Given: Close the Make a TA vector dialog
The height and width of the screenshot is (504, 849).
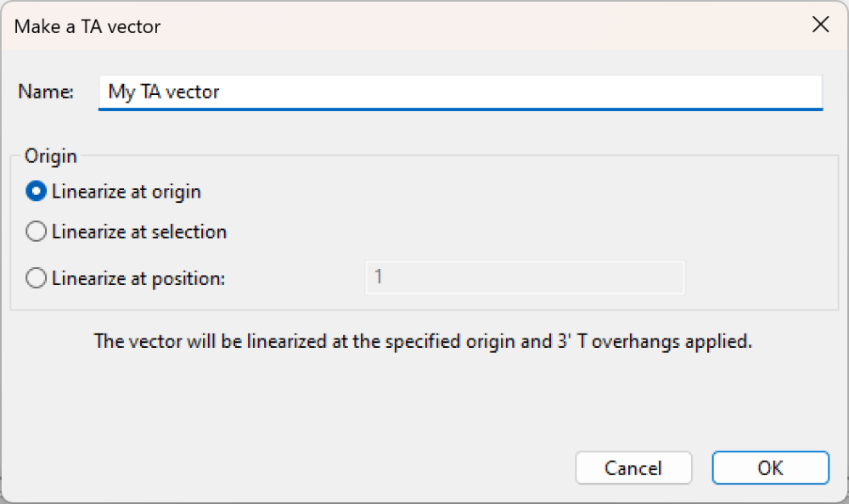Looking at the screenshot, I should tap(819, 25).
